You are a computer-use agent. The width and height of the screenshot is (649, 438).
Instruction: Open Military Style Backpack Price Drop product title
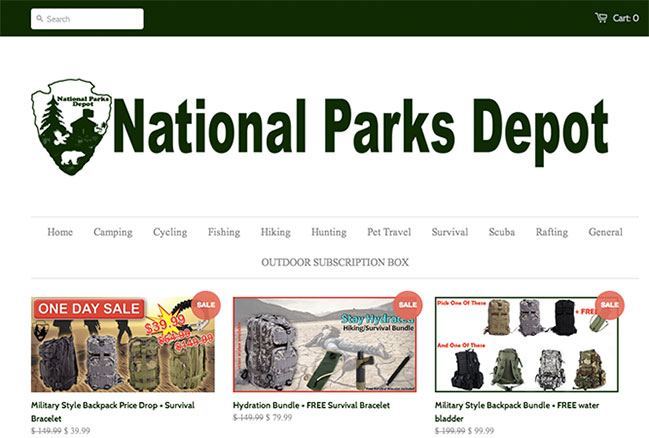113,412
